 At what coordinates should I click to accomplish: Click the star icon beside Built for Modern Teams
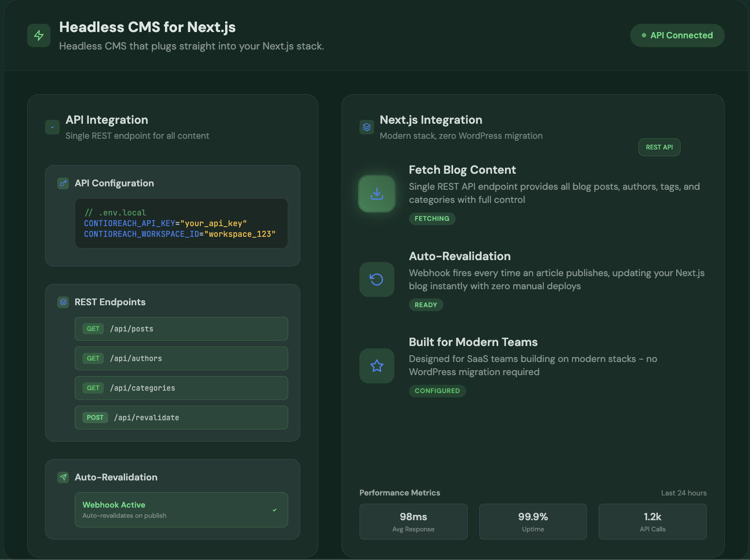376,366
